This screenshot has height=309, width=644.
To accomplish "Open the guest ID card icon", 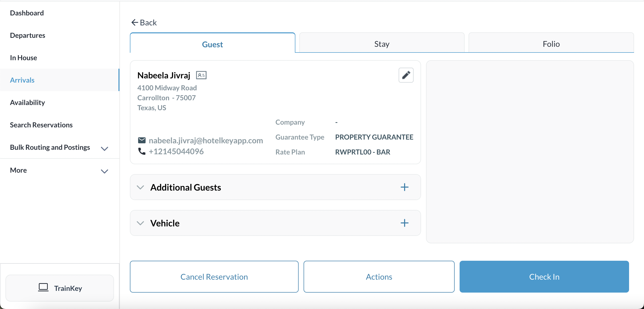I will click(x=201, y=75).
